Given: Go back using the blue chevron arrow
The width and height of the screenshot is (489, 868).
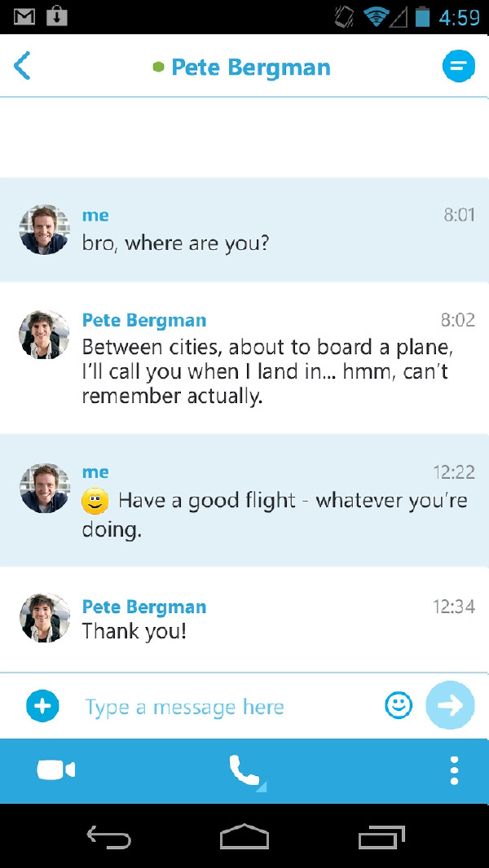Looking at the screenshot, I should [22, 67].
